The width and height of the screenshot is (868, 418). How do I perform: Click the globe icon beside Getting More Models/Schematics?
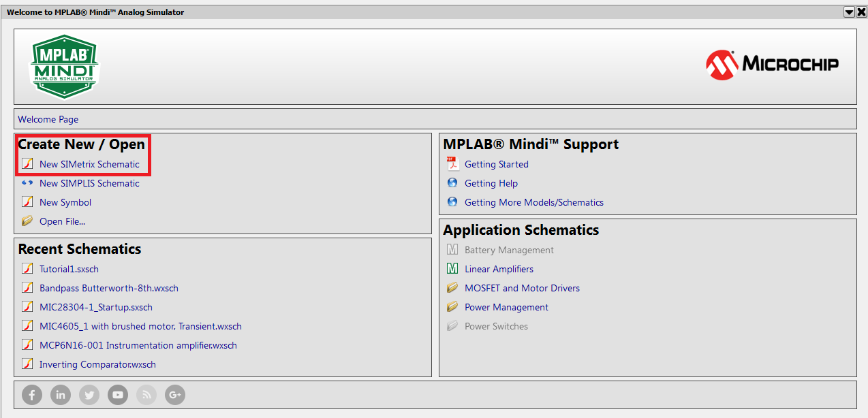point(452,202)
